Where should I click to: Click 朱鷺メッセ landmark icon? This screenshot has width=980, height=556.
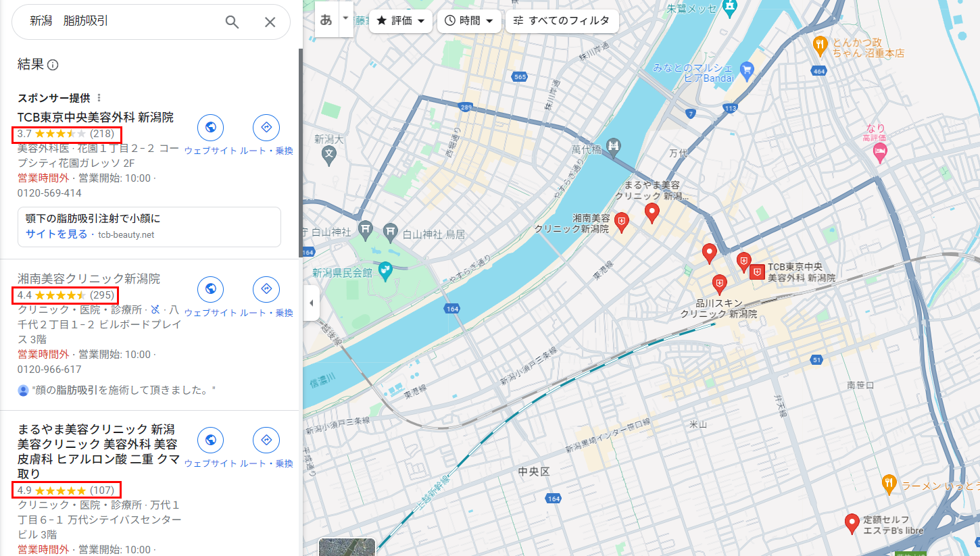point(730,8)
